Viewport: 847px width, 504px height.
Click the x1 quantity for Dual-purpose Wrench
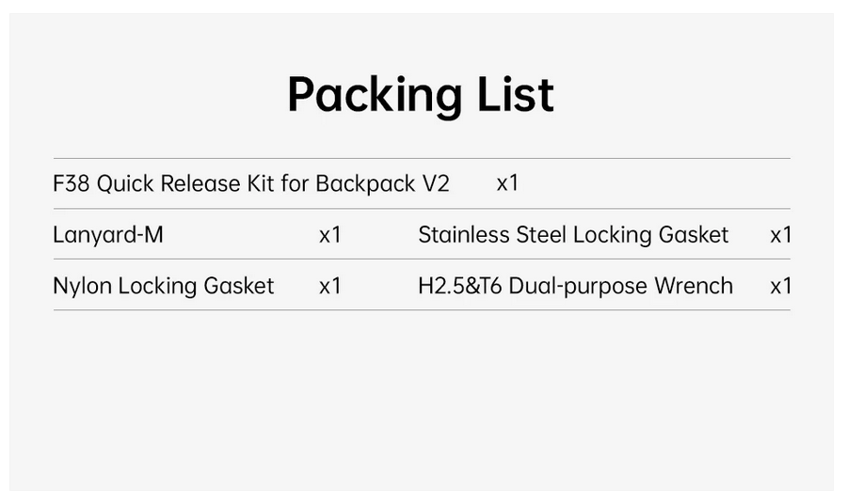[x=781, y=286]
